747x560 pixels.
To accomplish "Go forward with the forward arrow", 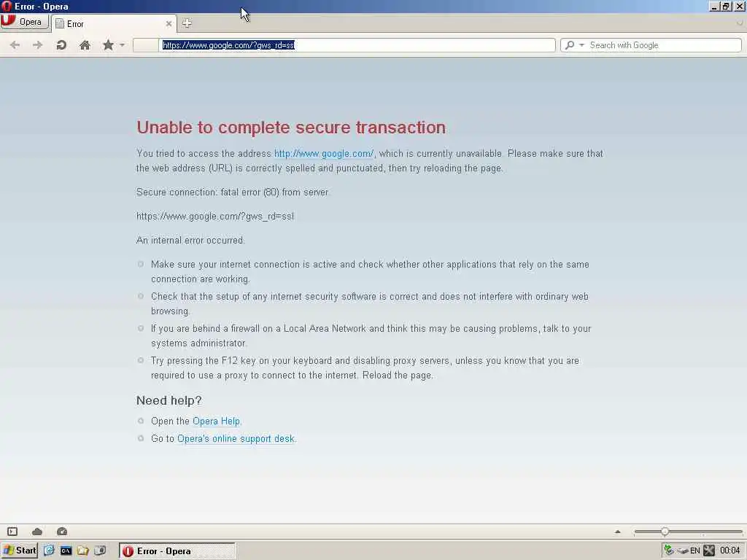I will pos(38,45).
